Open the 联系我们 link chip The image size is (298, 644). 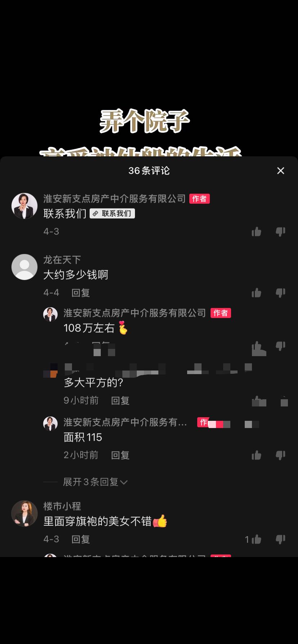[112, 213]
